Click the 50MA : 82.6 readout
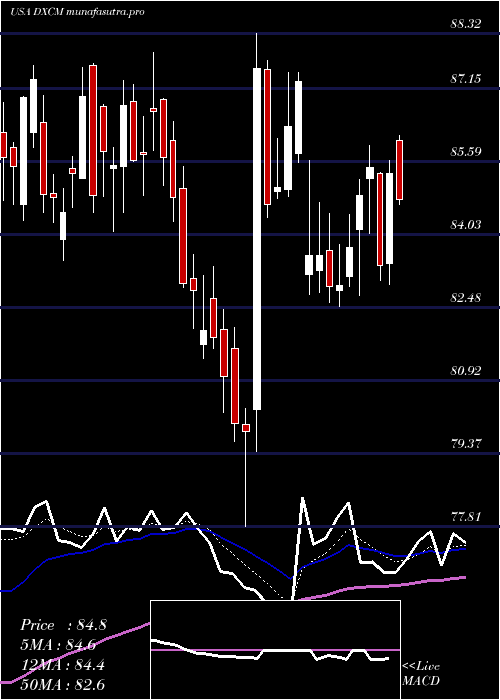Viewport: 500px width, 700px height. click(63, 684)
